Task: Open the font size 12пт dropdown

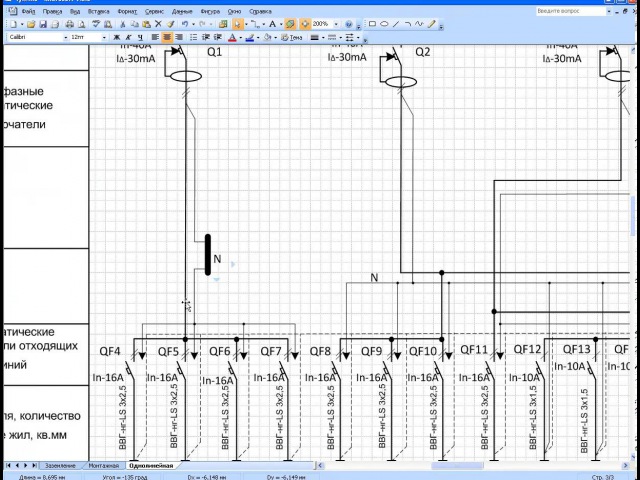Action: pos(104,38)
